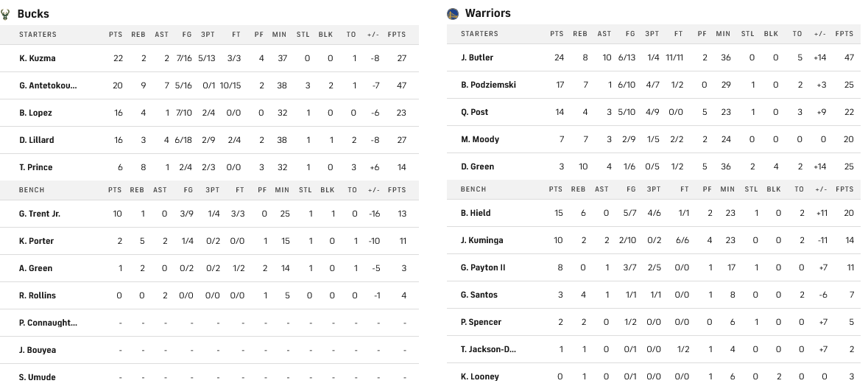View J. Kuminga's player profile

click(x=481, y=240)
